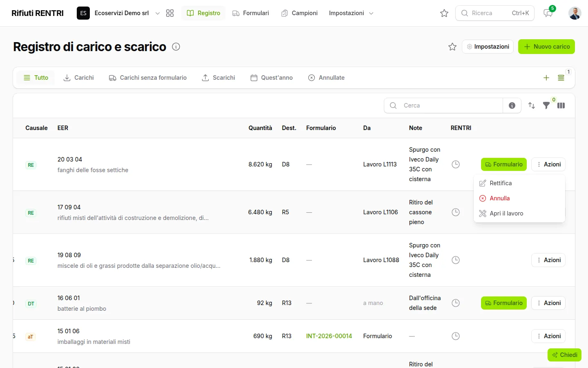
Task: Open the table filter funnel icon
Action: pyautogui.click(x=546, y=105)
